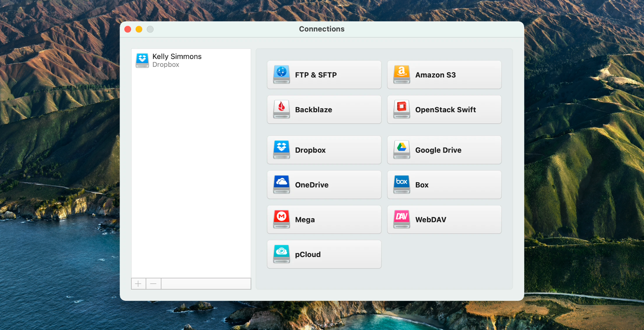Image resolution: width=644 pixels, height=330 pixels.
Task: Click the Dropbox button in services grid
Action: tap(324, 150)
